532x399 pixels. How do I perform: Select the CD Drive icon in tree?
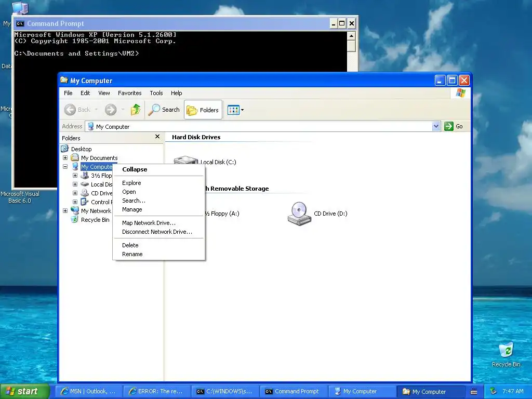pos(85,193)
